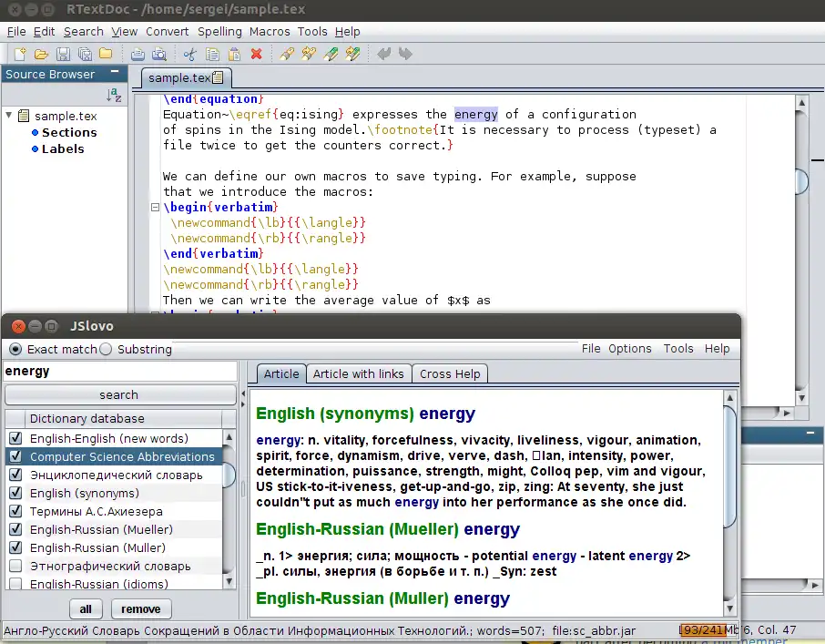Click the Paste clipboard icon
Viewport: 825px width, 644px height.
(234, 54)
